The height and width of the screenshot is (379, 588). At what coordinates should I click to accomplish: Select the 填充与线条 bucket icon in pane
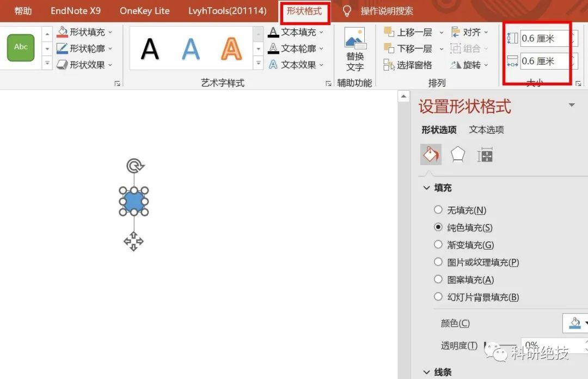point(431,154)
